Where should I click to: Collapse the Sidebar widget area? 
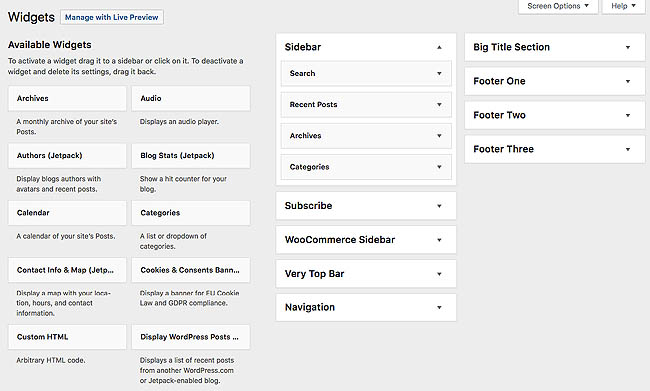[439, 47]
